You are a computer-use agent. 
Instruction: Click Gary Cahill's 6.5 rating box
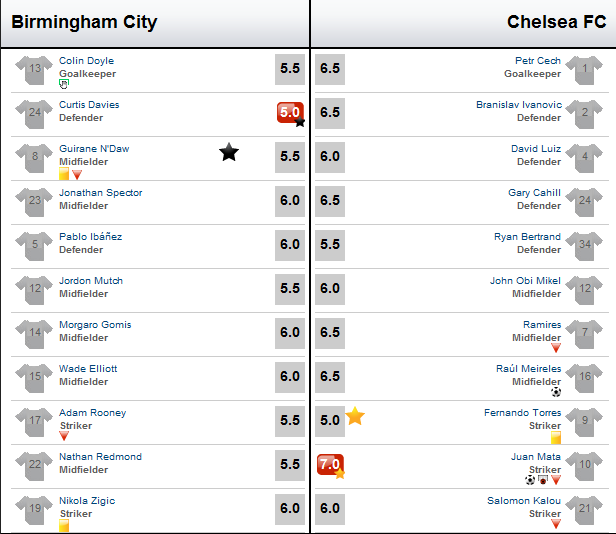[330, 200]
